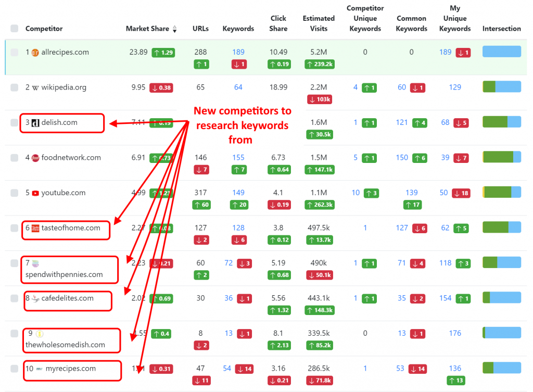Check the delish.com row checkbox
533x392 pixels.
tap(14, 122)
